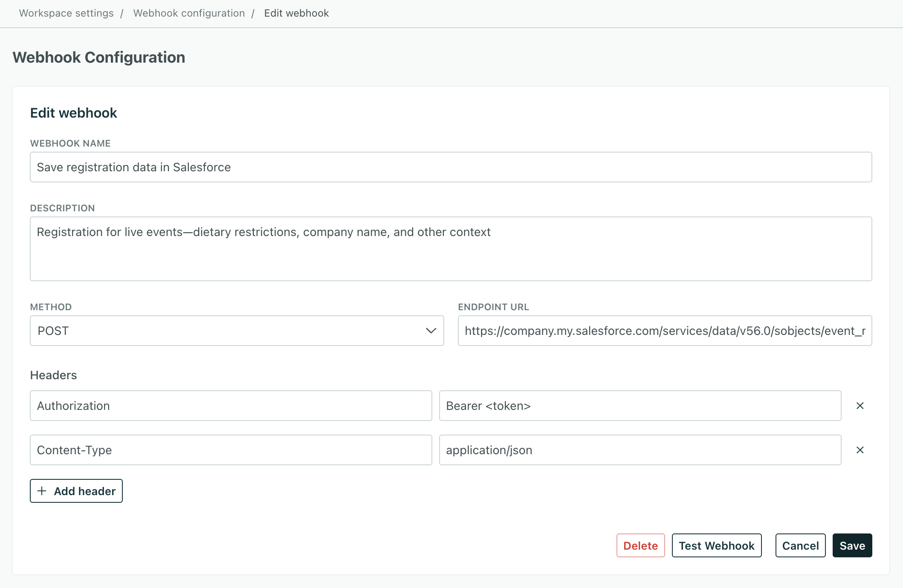Click the plus icon next to Add header
The image size is (903, 588).
(x=42, y=491)
